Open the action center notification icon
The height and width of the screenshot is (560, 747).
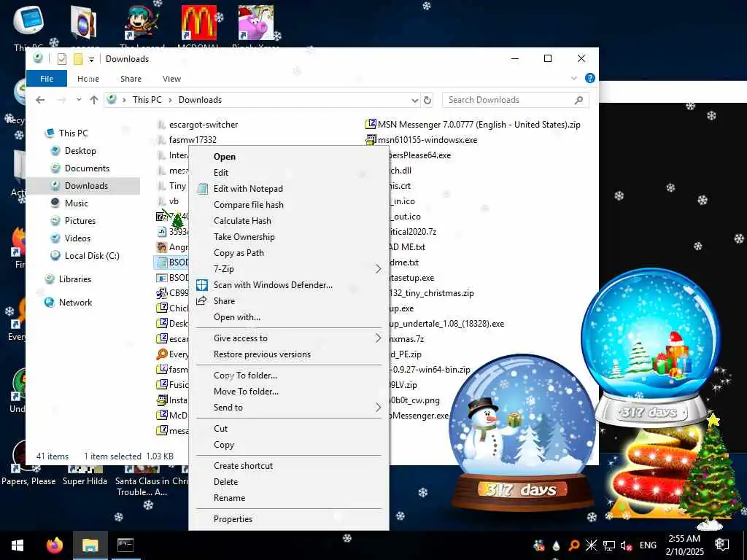click(722, 545)
